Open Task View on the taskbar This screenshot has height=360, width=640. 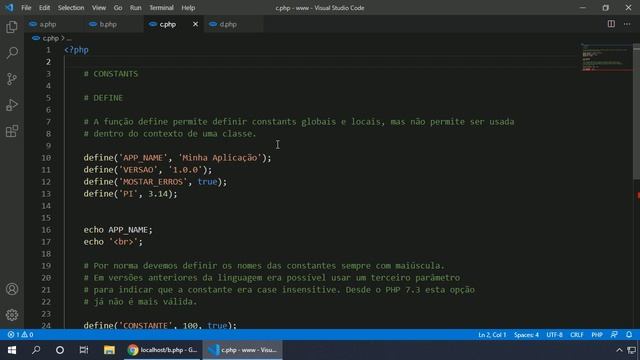click(x=84, y=350)
